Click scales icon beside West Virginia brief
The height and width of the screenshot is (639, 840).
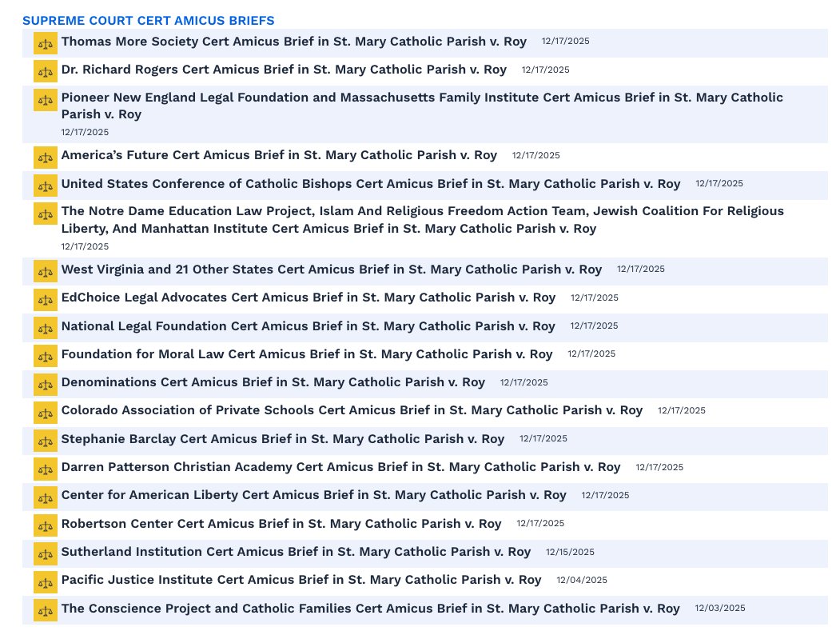pos(46,271)
